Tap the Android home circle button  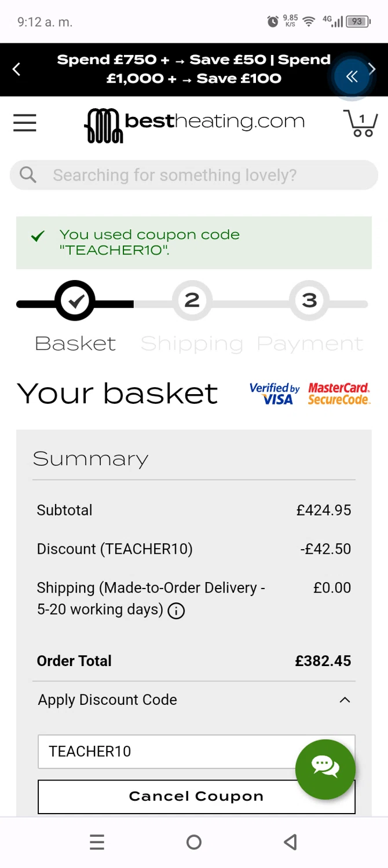pyautogui.click(x=194, y=843)
